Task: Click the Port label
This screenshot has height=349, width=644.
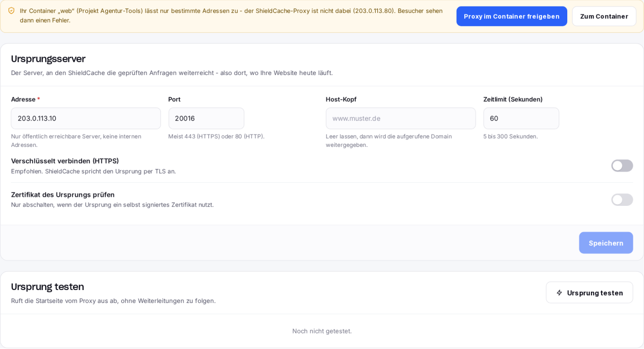Action: (174, 99)
